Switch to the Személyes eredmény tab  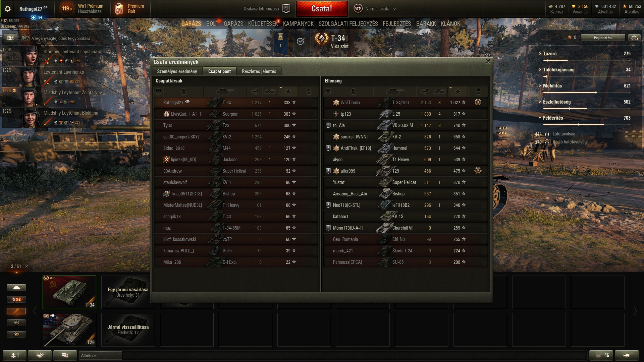[177, 71]
